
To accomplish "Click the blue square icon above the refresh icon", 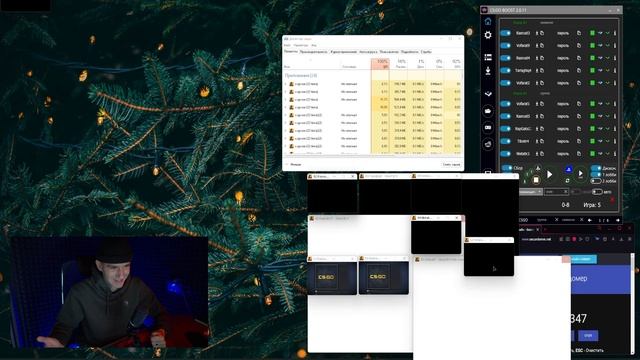I will (x=568, y=169).
